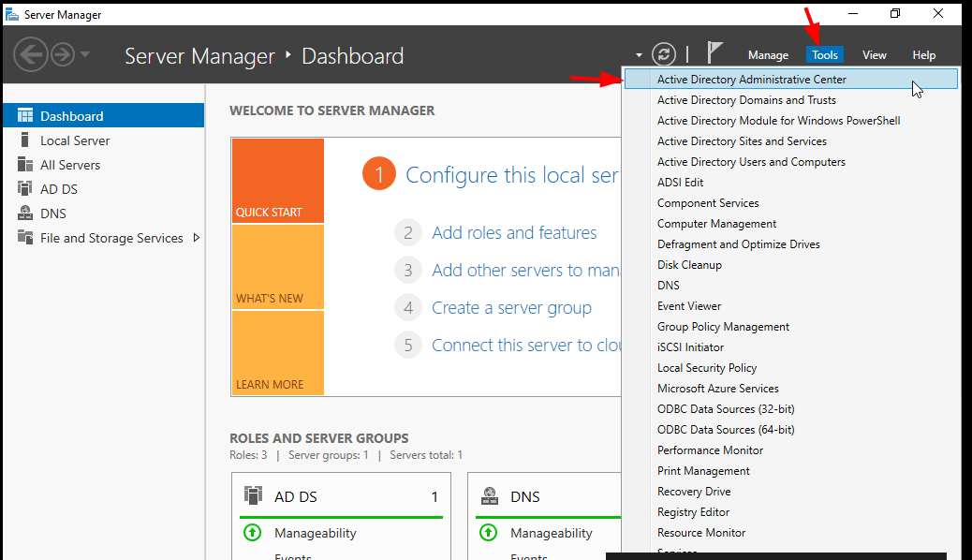Viewport: 972px width, 560px height.
Task: Click the DNS icon in sidebar
Action: click(x=24, y=213)
